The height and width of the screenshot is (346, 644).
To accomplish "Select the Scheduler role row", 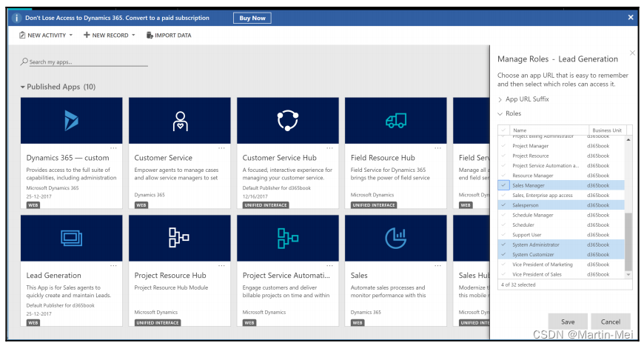I will [561, 224].
